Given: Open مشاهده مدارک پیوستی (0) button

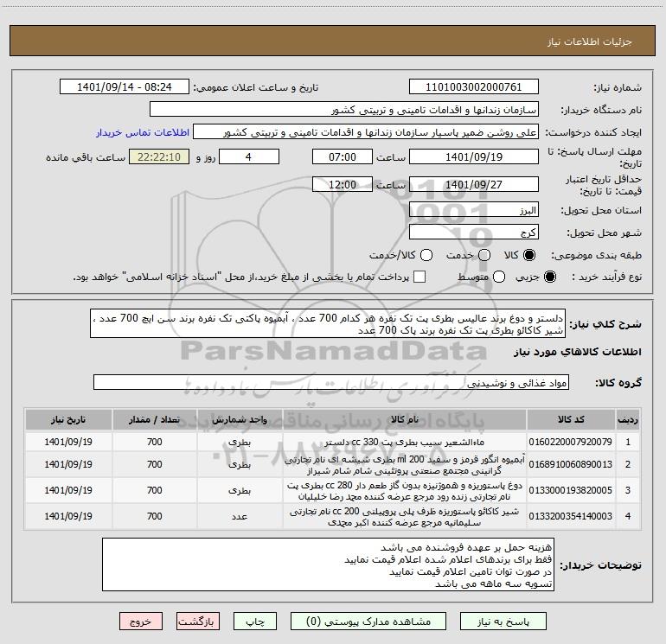Looking at the screenshot, I should pyautogui.click(x=368, y=622).
